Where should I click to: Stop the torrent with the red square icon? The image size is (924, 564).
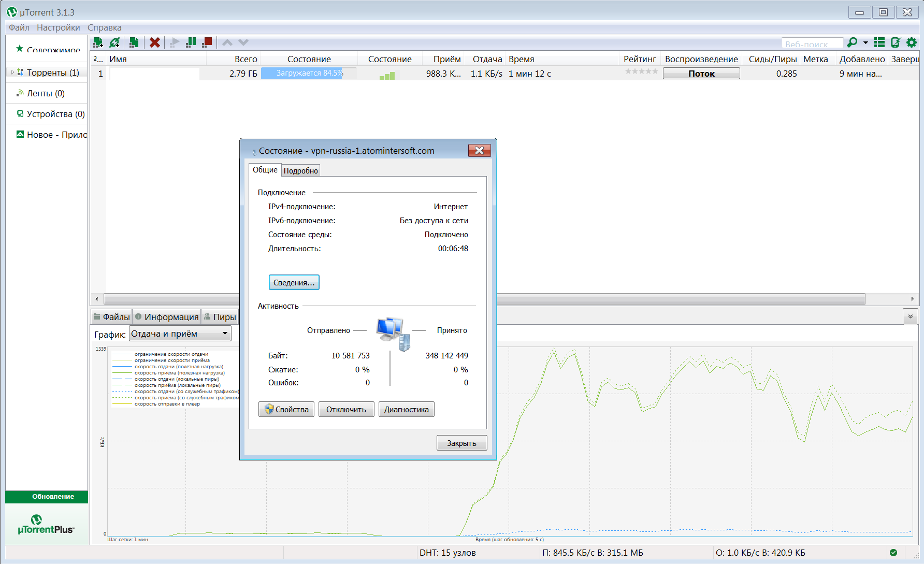point(207,42)
